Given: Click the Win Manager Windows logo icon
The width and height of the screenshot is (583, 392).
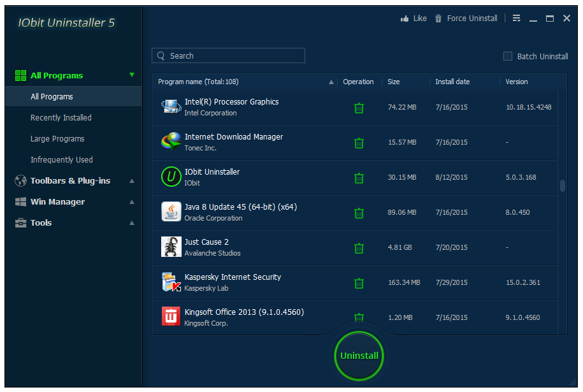Looking at the screenshot, I should click(x=20, y=202).
